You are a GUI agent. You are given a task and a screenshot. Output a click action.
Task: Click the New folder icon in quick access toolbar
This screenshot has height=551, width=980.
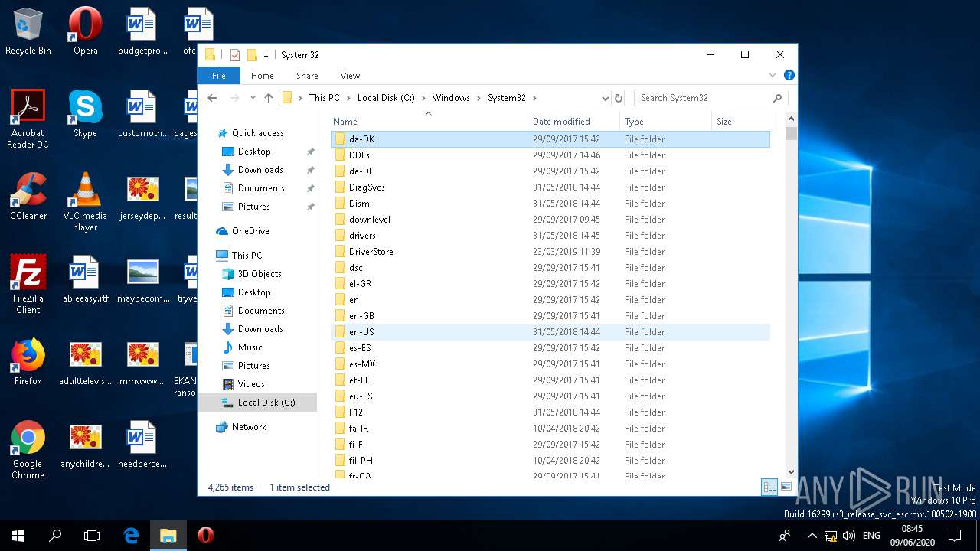251,55
